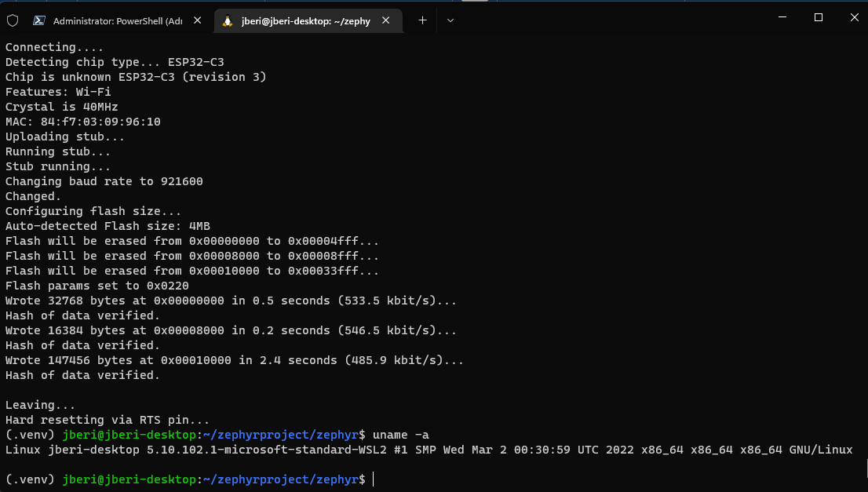The image size is (868, 492).
Task: Click 'Chip is unknown ESP32-C3 (revision 3)' line
Action: (136, 77)
